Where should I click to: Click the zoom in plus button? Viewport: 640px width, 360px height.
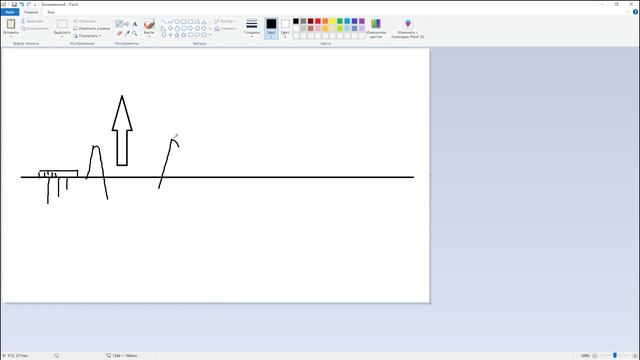635,356
